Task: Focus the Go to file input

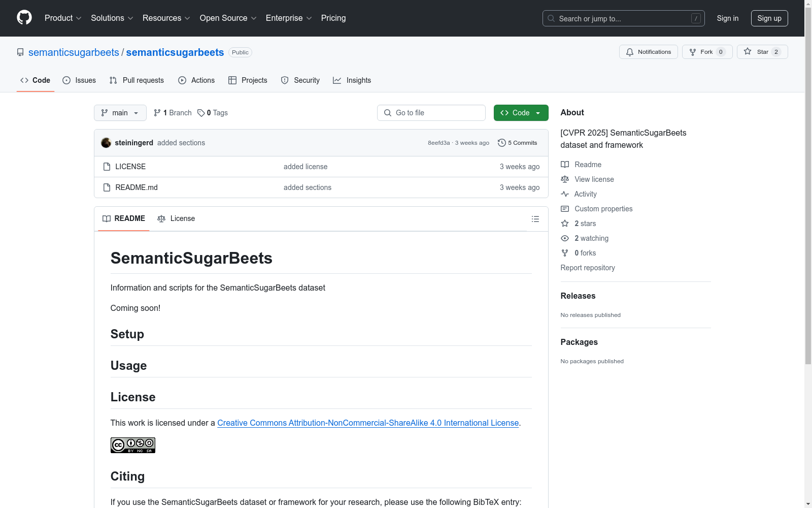Action: pos(431,113)
